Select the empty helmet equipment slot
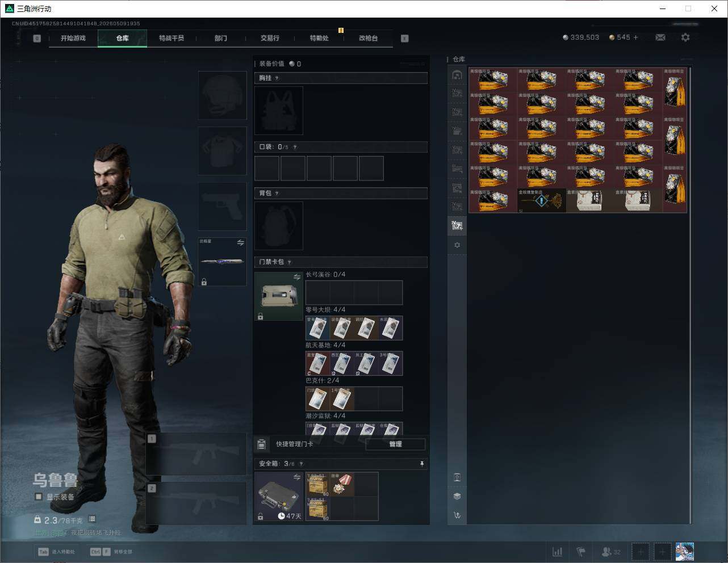Viewport: 728px width, 563px height. 223,95
